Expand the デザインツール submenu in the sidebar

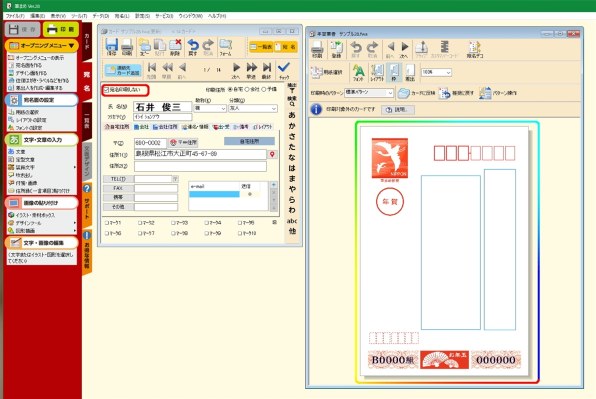(74, 223)
